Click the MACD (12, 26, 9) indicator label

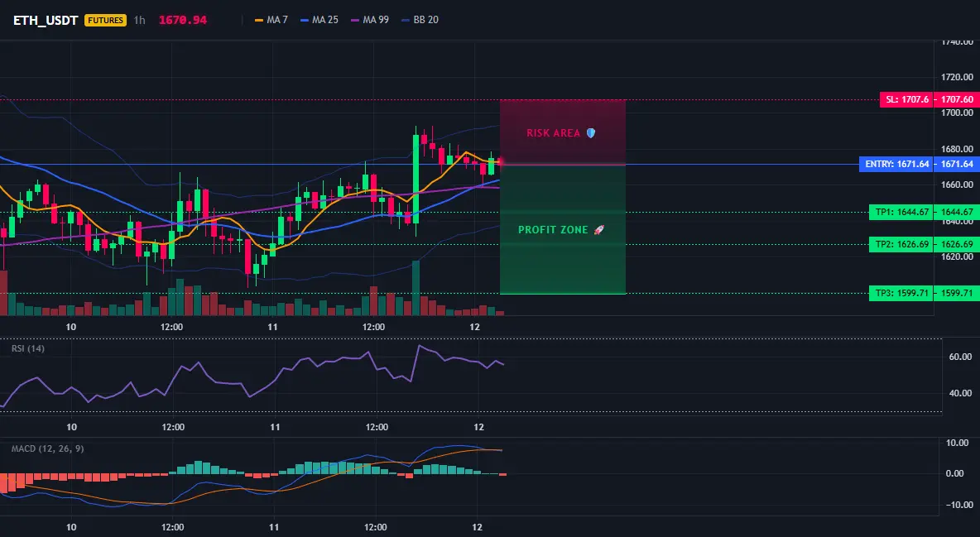pos(47,448)
